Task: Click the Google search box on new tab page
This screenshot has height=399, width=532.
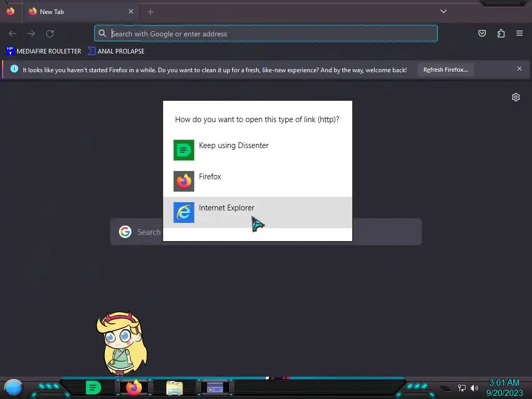Action: 266,232
